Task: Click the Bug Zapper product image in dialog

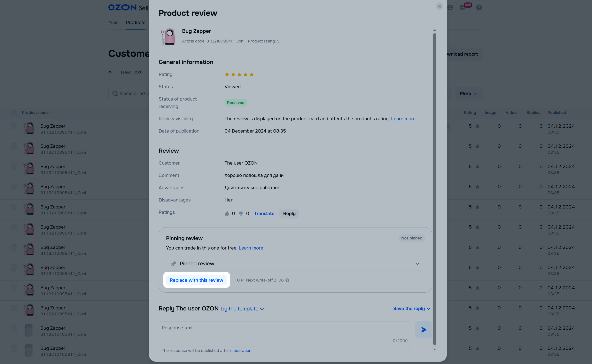Action: point(168,37)
